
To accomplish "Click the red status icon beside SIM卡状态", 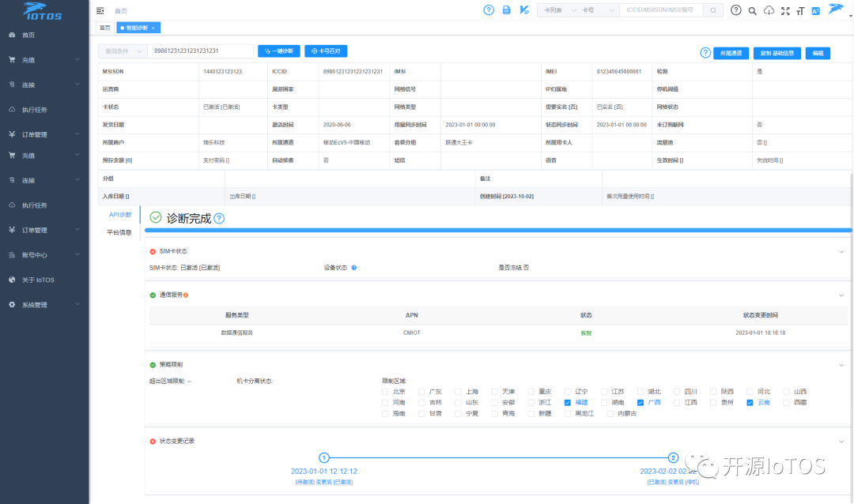I will (153, 251).
